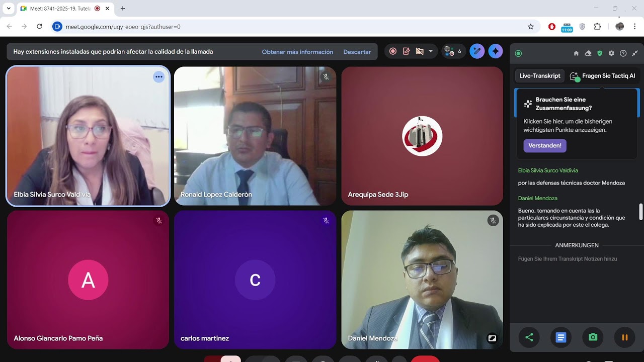This screenshot has width=644, height=362.
Task: Bookmark this page with the star icon
Action: (530, 27)
